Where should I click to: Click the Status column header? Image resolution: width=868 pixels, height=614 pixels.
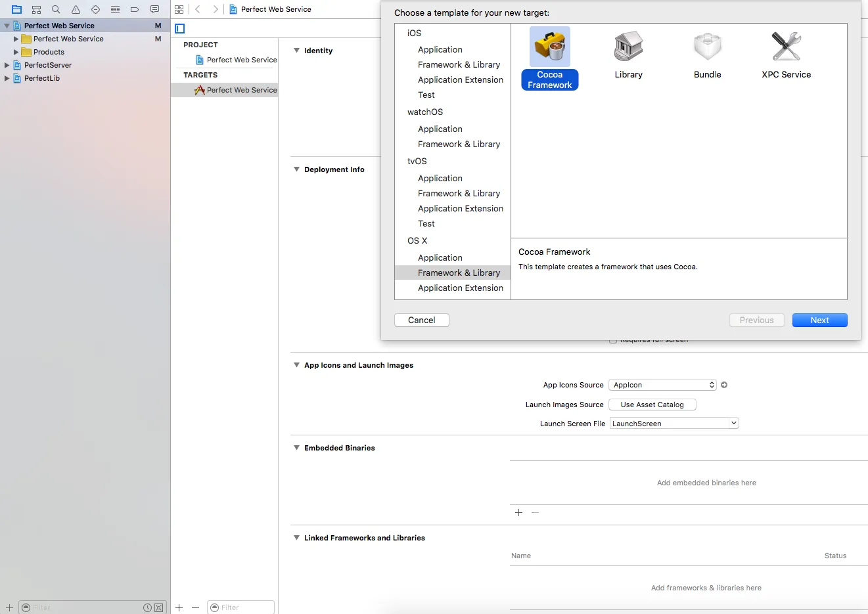click(x=836, y=556)
